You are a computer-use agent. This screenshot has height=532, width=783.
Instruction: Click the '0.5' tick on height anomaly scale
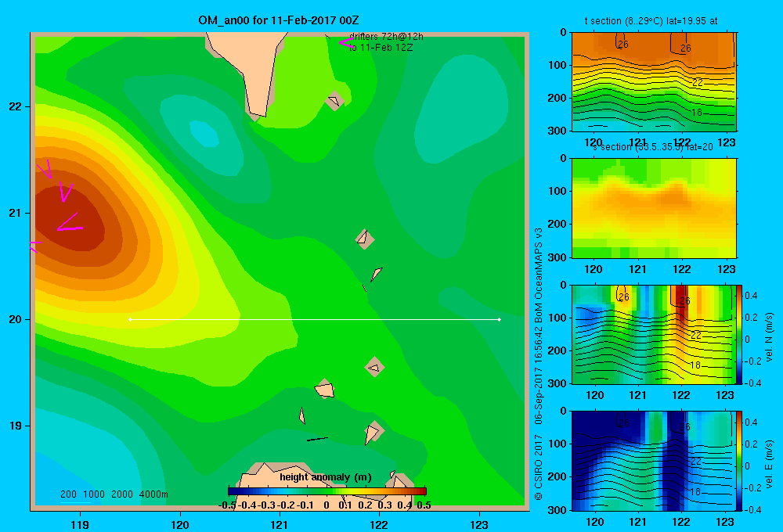pyautogui.click(x=424, y=505)
